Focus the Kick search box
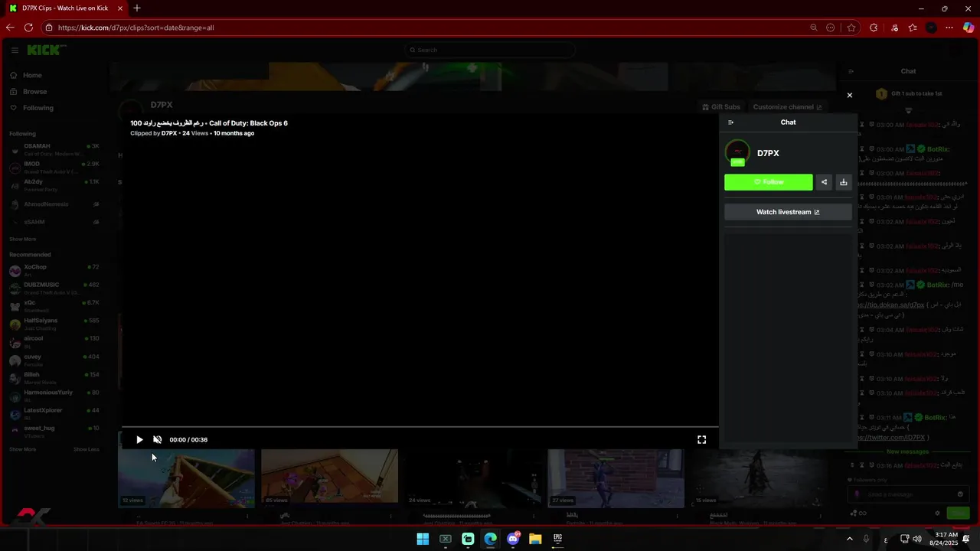The image size is (980, 551). 490,51
